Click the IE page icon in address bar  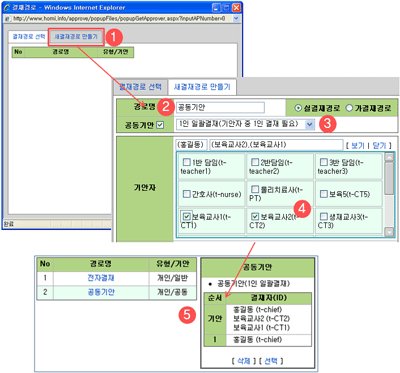(8, 19)
